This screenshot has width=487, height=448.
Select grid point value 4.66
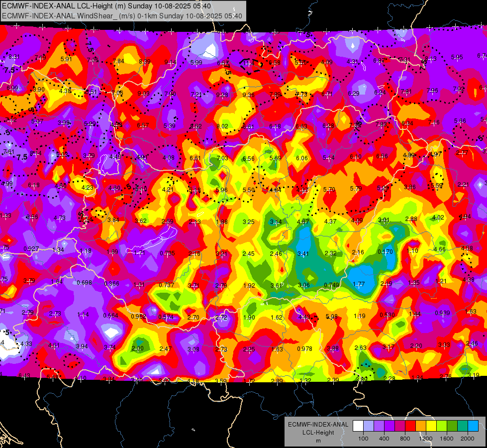point(439,249)
